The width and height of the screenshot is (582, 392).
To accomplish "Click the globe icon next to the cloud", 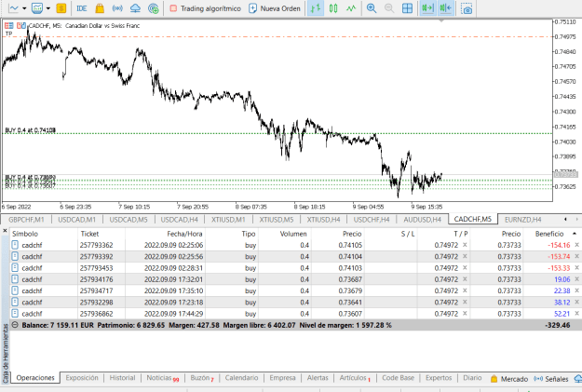I will click(154, 8).
